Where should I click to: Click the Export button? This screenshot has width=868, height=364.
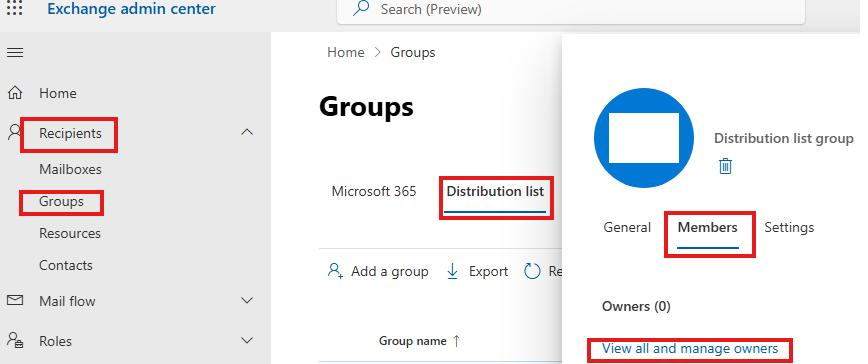point(477,271)
